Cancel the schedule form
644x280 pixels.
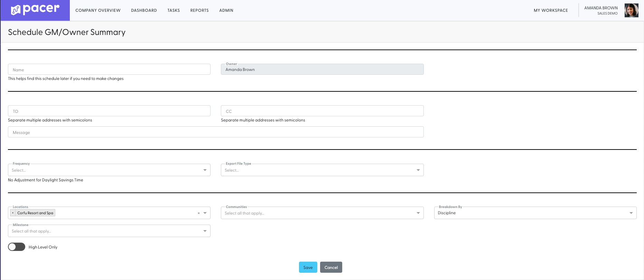[x=331, y=267]
